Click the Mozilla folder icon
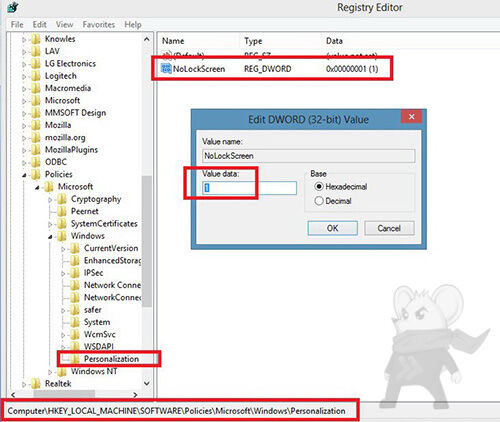The height and width of the screenshot is (422, 500). [36, 126]
